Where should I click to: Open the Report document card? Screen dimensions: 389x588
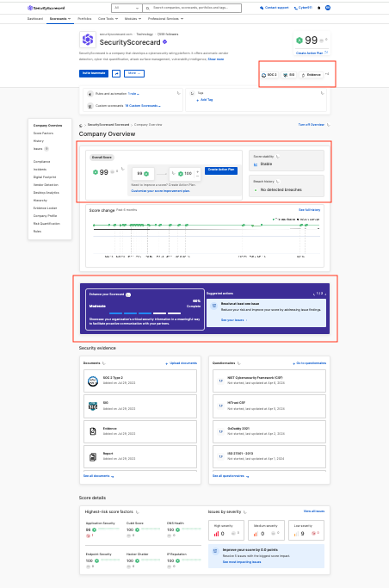click(140, 456)
